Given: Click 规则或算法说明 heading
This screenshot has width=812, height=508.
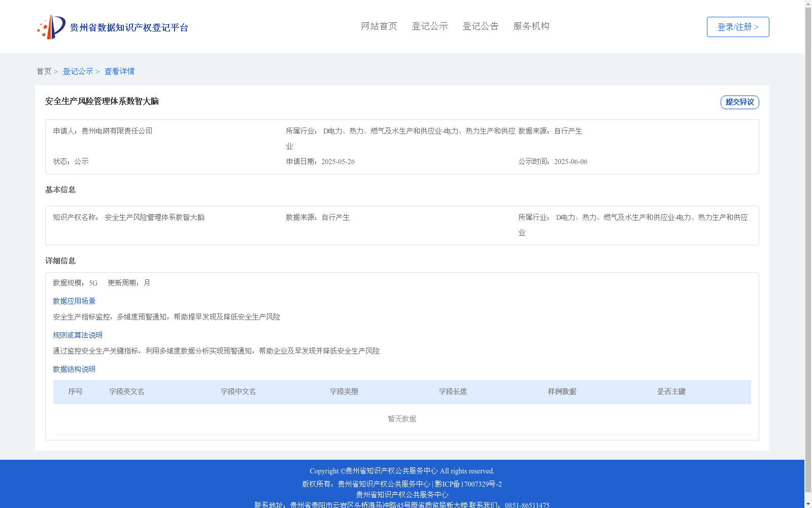Looking at the screenshot, I should point(78,335).
